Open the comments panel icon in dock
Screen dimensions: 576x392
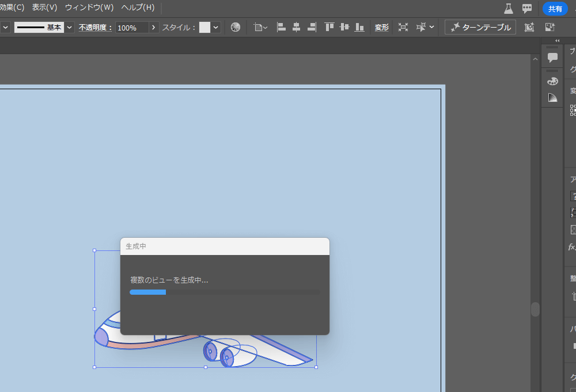click(x=552, y=58)
